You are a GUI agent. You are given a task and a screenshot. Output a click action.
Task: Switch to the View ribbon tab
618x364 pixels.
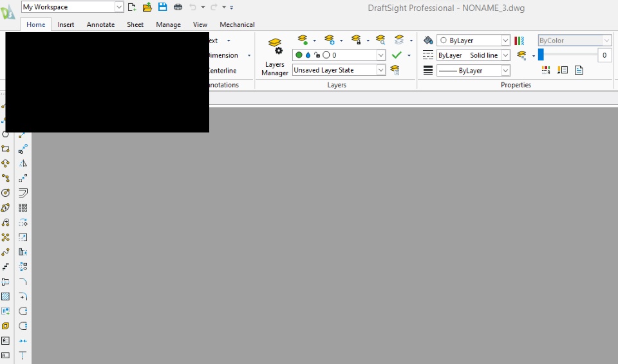(200, 24)
